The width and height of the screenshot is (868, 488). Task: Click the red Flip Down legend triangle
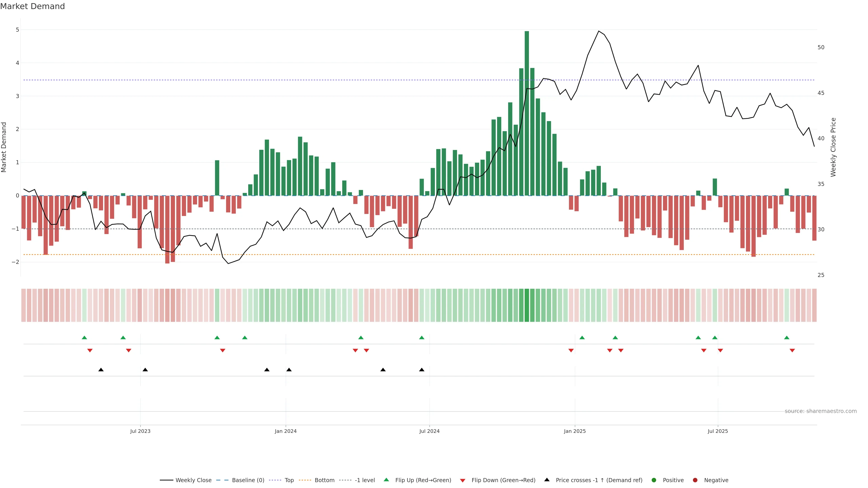(x=462, y=480)
